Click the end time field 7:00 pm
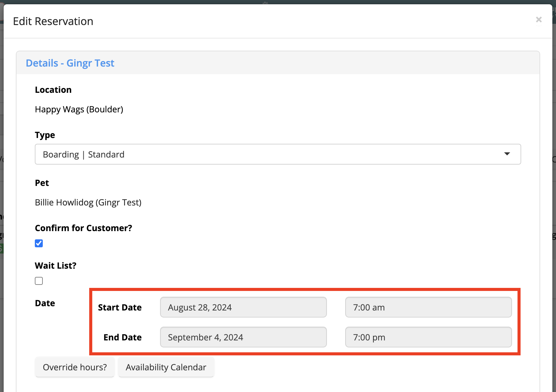The width and height of the screenshot is (556, 392). (x=428, y=337)
